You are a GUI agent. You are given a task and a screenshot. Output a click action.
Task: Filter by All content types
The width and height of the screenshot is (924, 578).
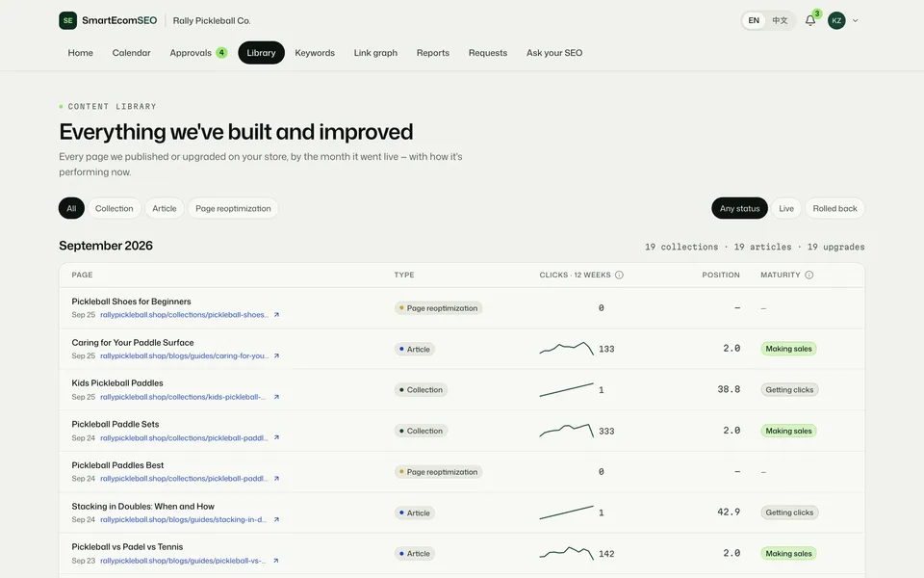(x=71, y=208)
